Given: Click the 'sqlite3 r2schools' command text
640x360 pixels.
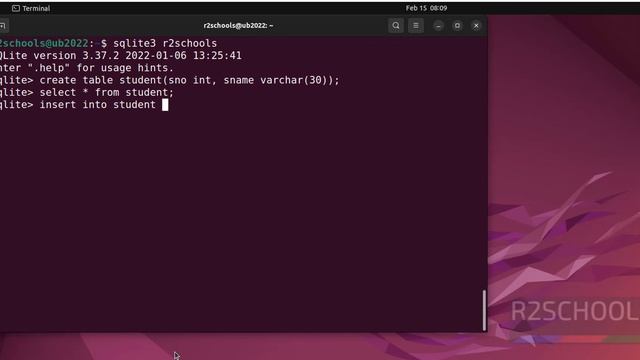Looking at the screenshot, I should click(x=165, y=43).
